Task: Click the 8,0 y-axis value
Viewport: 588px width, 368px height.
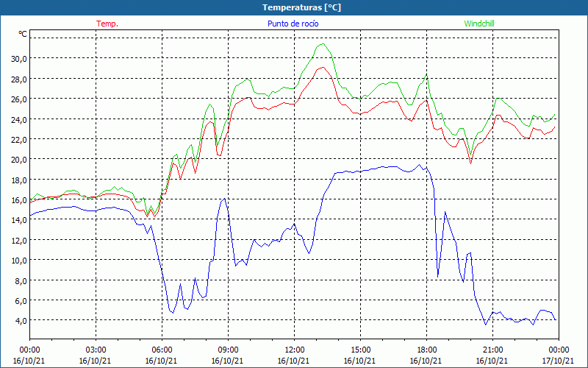Action: coord(21,280)
